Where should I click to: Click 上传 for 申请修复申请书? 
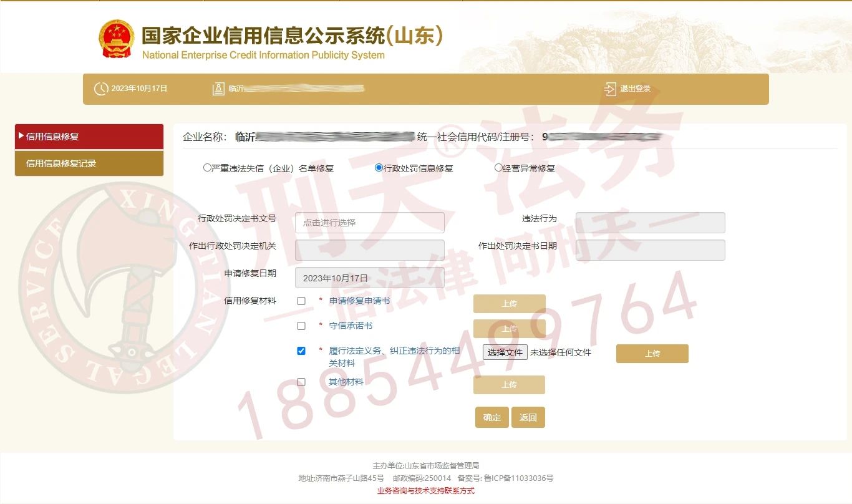click(x=510, y=304)
